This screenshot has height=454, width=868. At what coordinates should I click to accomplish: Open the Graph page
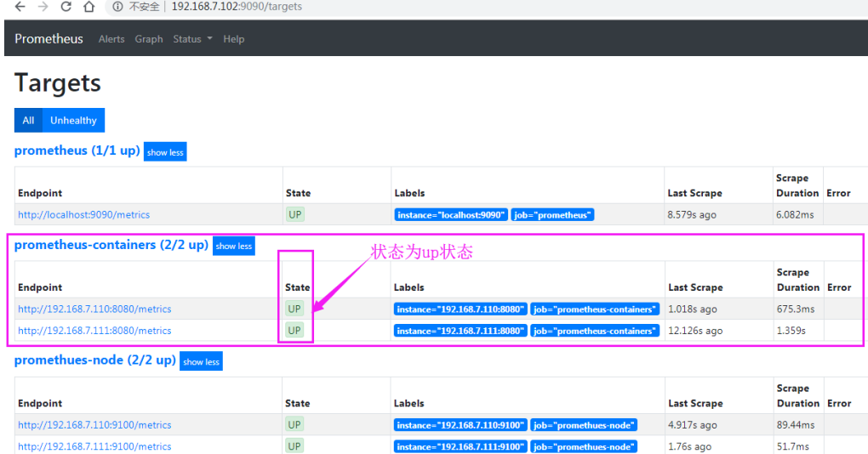[149, 39]
